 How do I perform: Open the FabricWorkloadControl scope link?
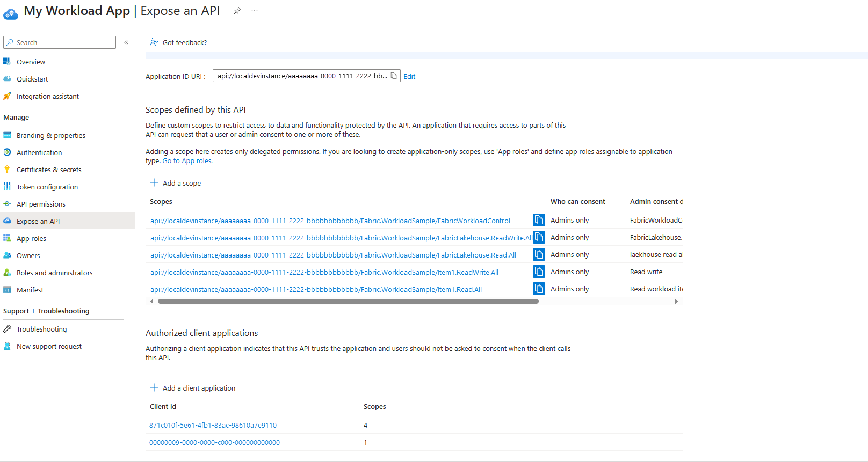[x=330, y=221]
